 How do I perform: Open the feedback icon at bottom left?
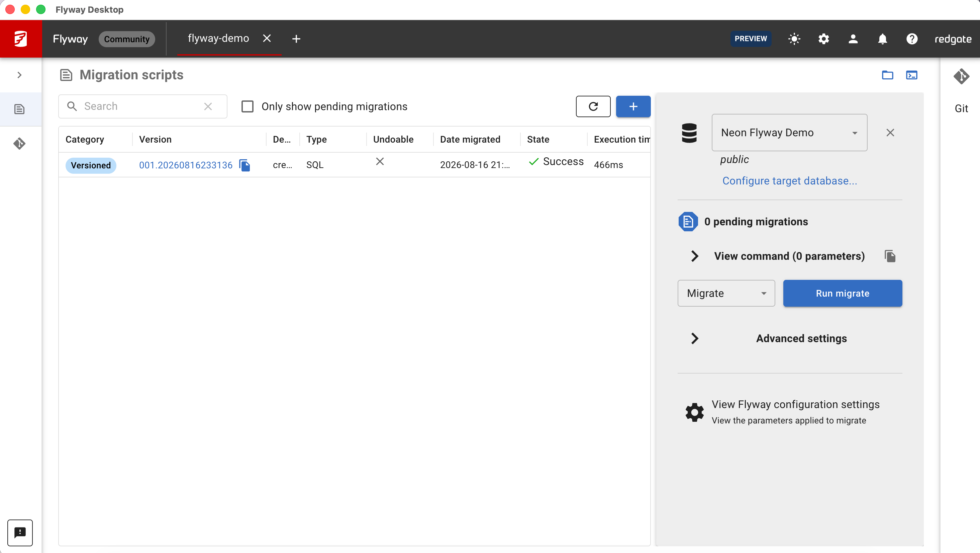point(20,533)
